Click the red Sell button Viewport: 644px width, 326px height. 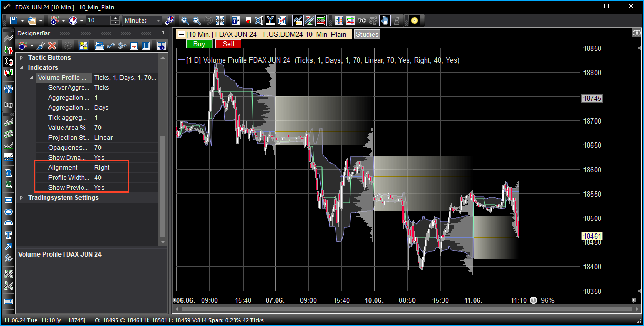point(228,44)
